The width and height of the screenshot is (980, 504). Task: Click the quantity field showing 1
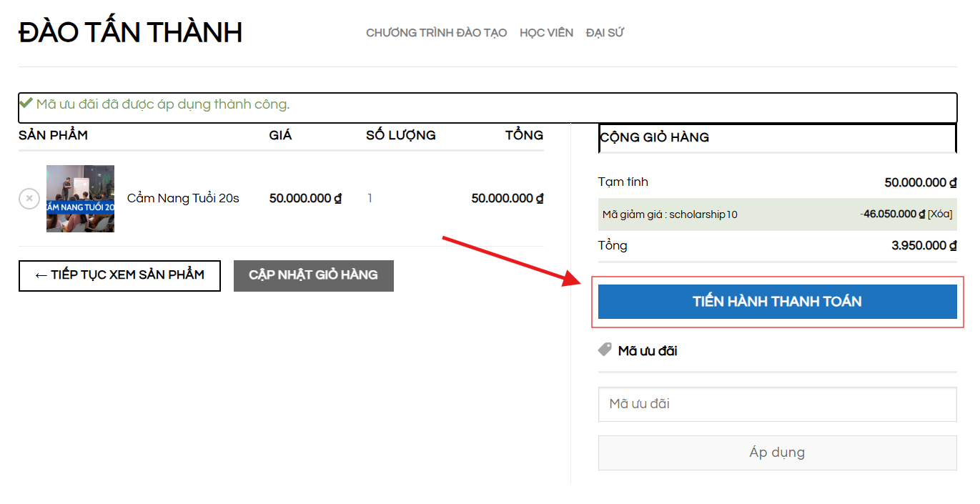pyautogui.click(x=370, y=199)
